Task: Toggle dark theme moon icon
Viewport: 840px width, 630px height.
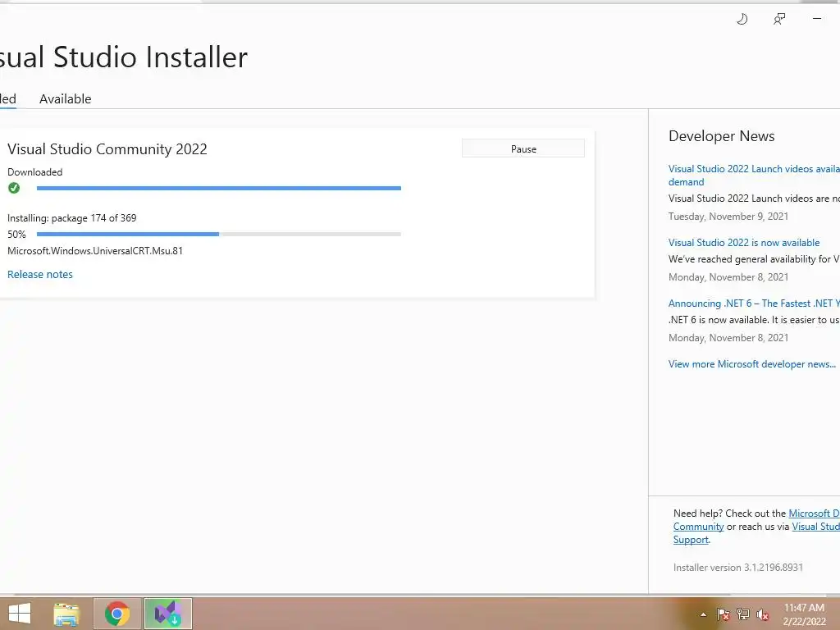Action: (x=742, y=20)
